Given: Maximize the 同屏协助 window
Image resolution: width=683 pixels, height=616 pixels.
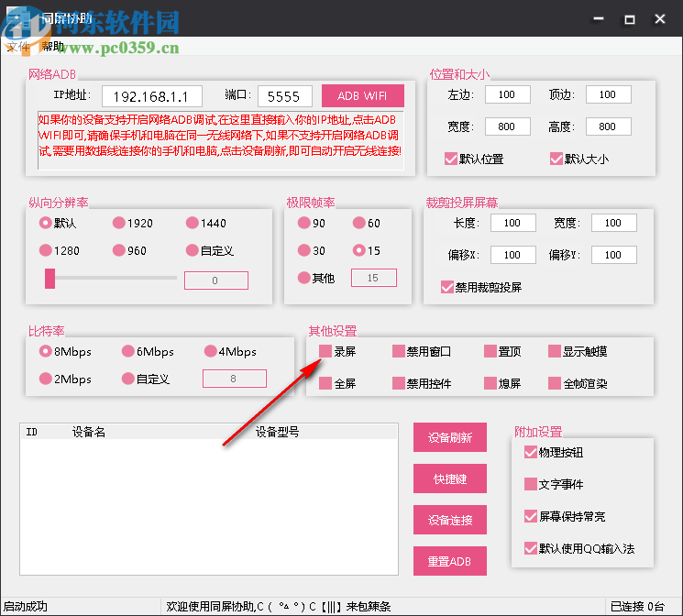Looking at the screenshot, I should coord(630,19).
